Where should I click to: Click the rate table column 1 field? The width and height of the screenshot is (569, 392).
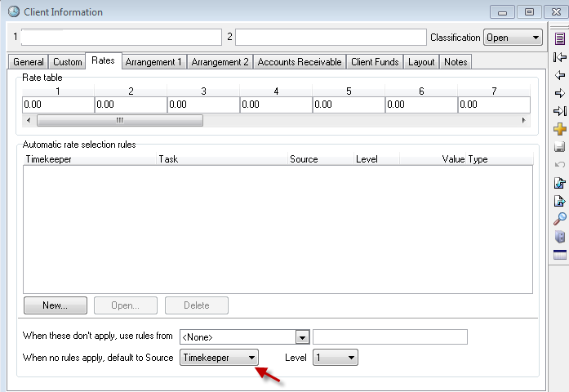coord(58,105)
